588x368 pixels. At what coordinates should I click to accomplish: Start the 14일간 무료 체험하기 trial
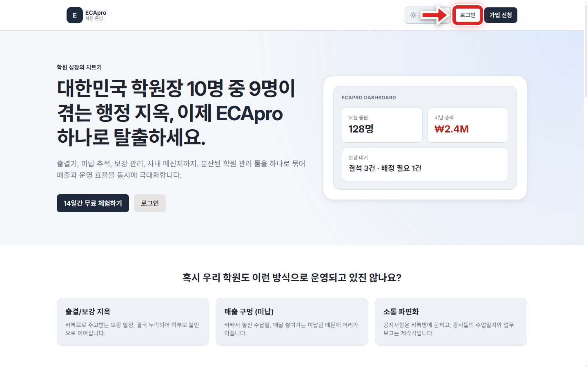click(x=93, y=203)
